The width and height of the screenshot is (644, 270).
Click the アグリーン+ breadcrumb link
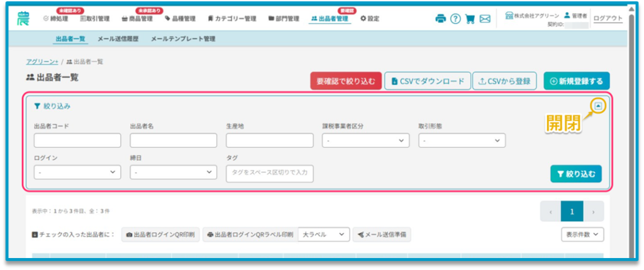(42, 62)
